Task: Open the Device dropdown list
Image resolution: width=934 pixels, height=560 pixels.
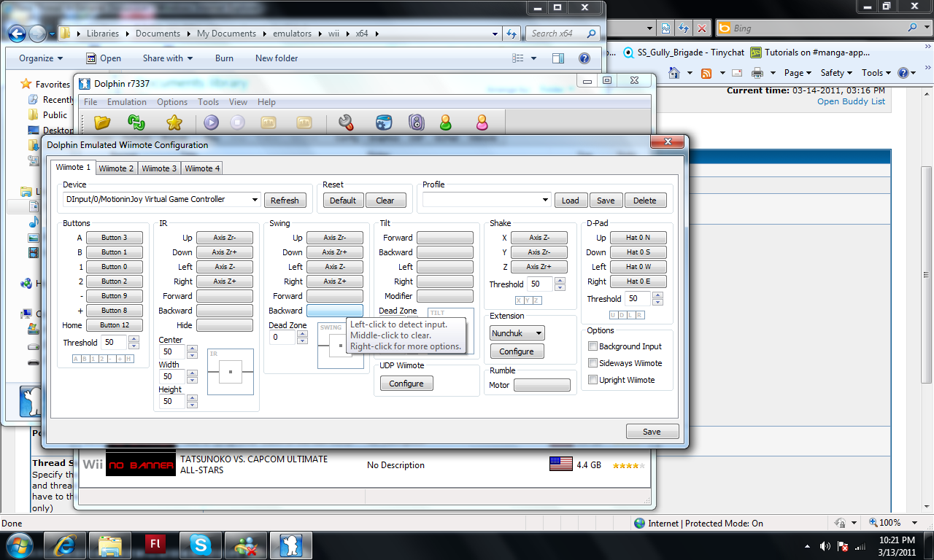Action: tap(255, 200)
